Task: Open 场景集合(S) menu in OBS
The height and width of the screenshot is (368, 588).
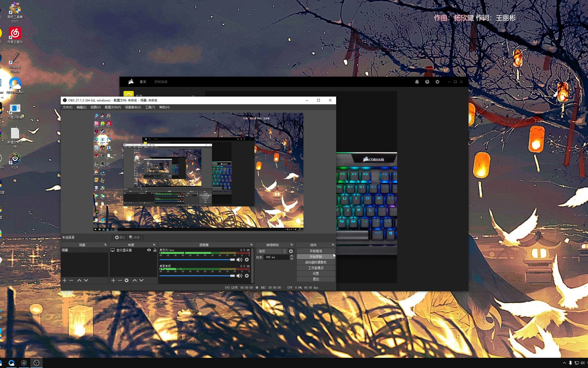Action: [133, 107]
